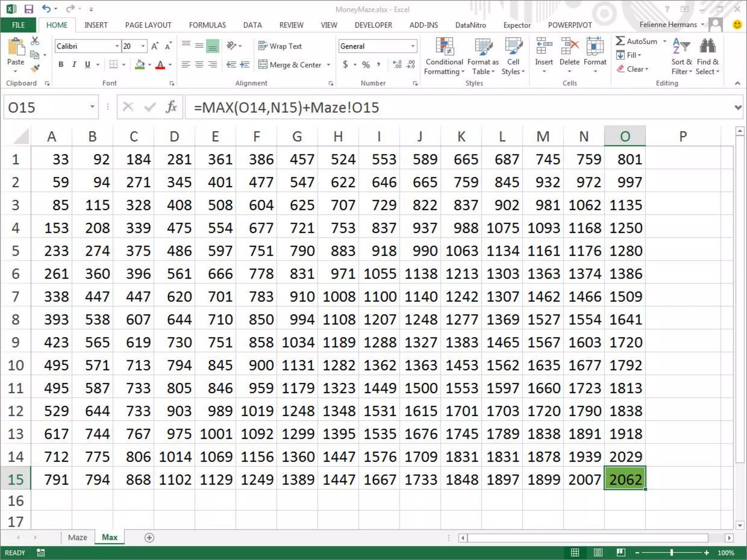
Task: Toggle Italic formatting
Action: point(74,65)
